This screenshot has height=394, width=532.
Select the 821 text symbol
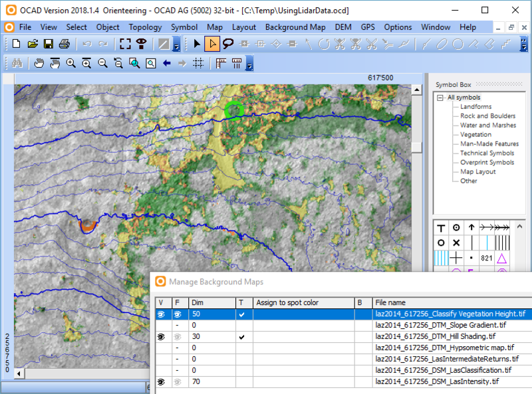pyautogui.click(x=487, y=258)
